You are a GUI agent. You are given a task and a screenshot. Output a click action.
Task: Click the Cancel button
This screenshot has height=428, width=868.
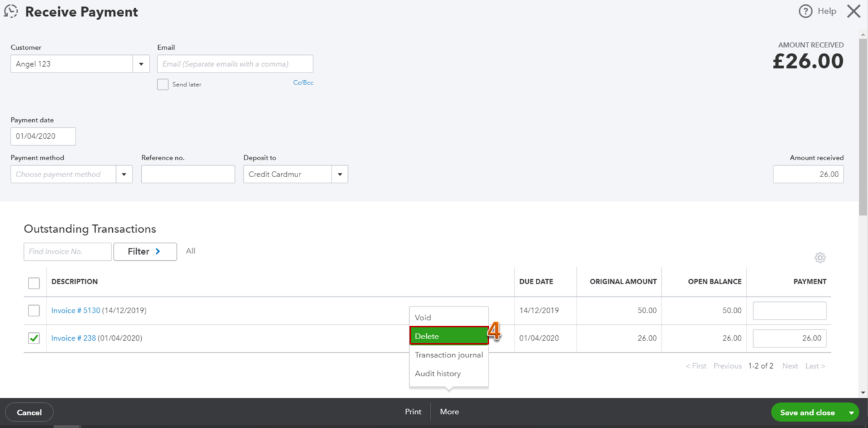(x=29, y=412)
